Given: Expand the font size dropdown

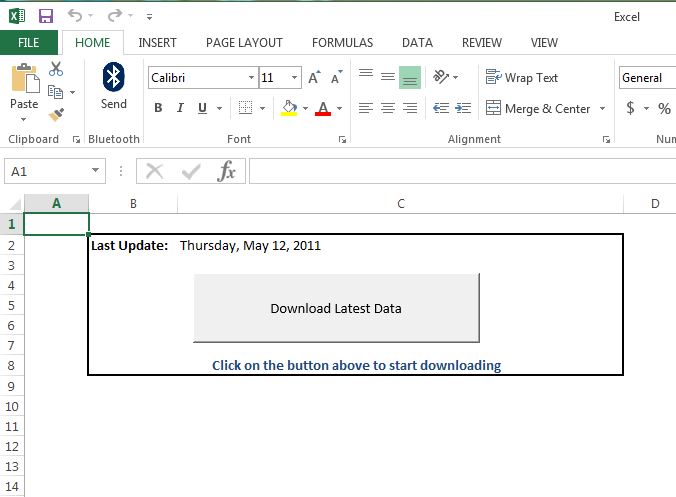Looking at the screenshot, I should pyautogui.click(x=294, y=78).
